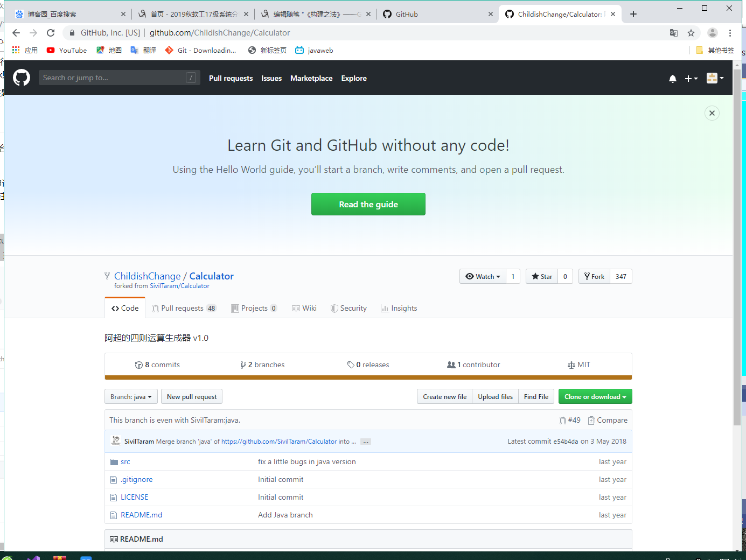Image resolution: width=746 pixels, height=560 pixels.
Task: Click the Read the guide button
Action: (368, 204)
